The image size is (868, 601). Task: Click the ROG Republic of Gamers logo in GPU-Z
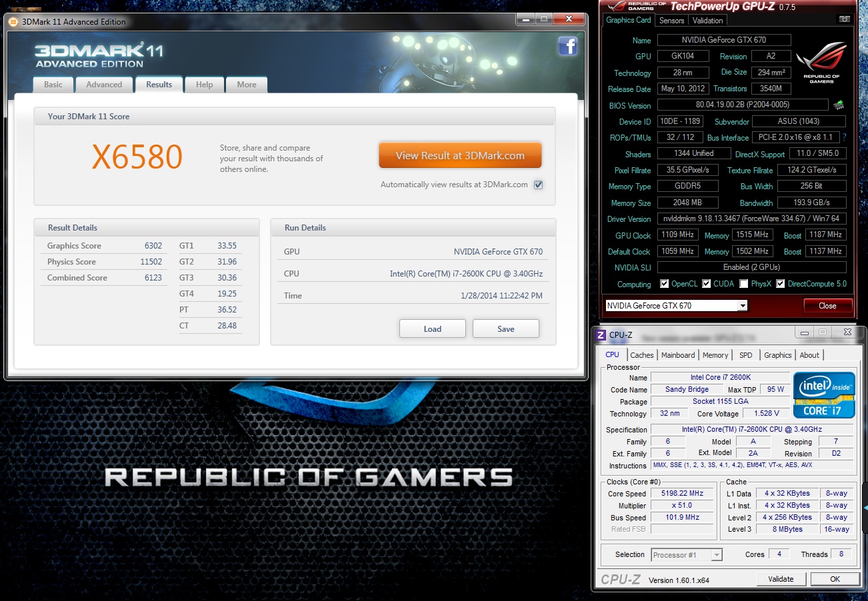821,63
